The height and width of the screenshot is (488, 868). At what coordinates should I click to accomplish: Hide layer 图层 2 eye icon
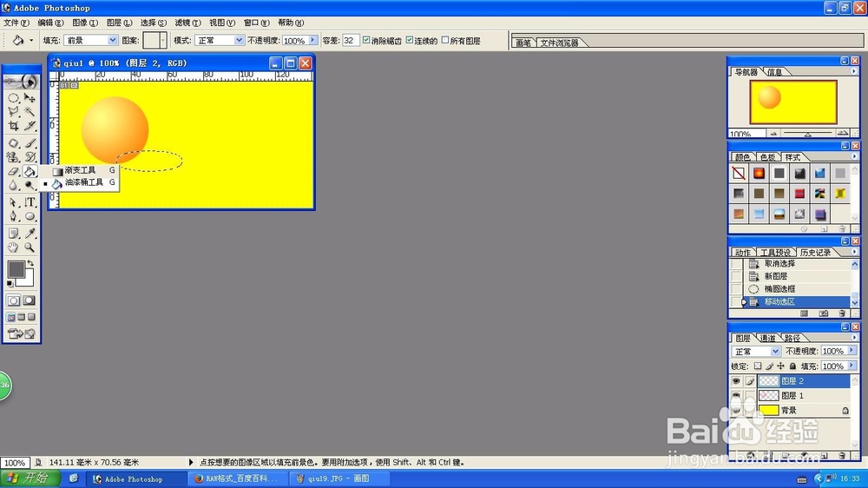point(736,381)
